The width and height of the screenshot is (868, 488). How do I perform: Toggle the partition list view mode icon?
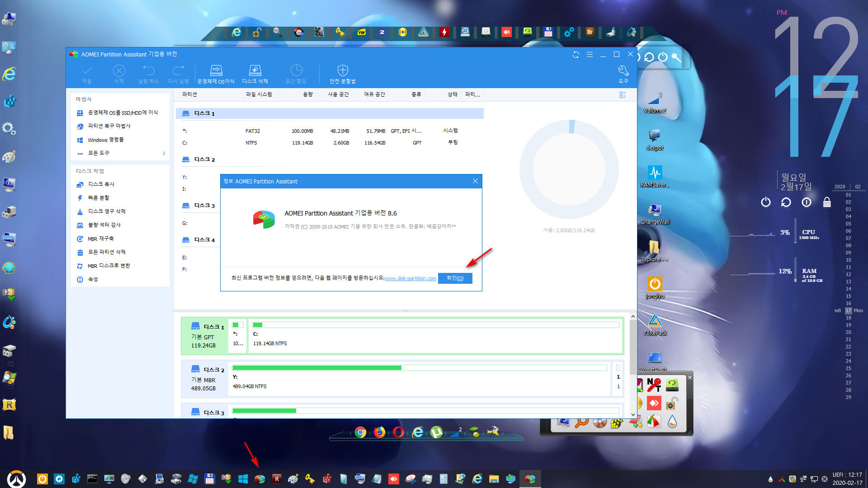pyautogui.click(x=623, y=95)
